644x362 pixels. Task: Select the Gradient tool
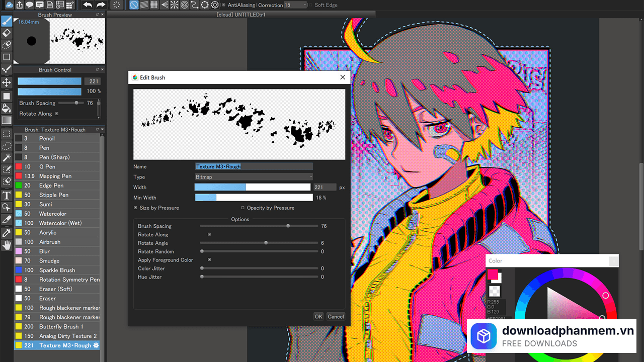(7, 120)
